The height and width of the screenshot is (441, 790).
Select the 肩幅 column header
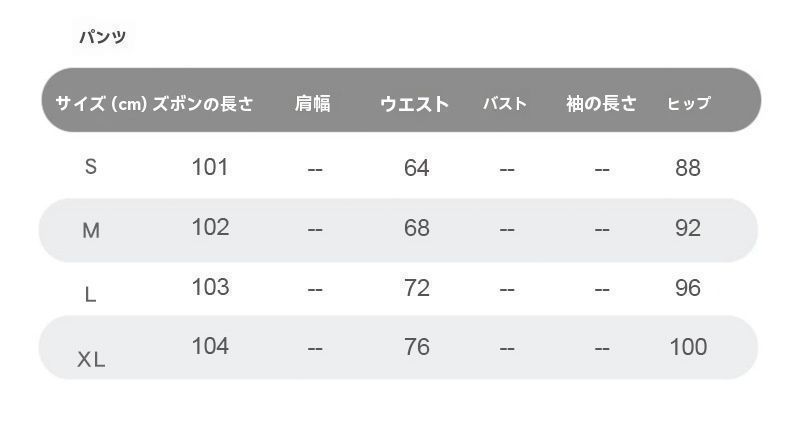click(x=313, y=103)
